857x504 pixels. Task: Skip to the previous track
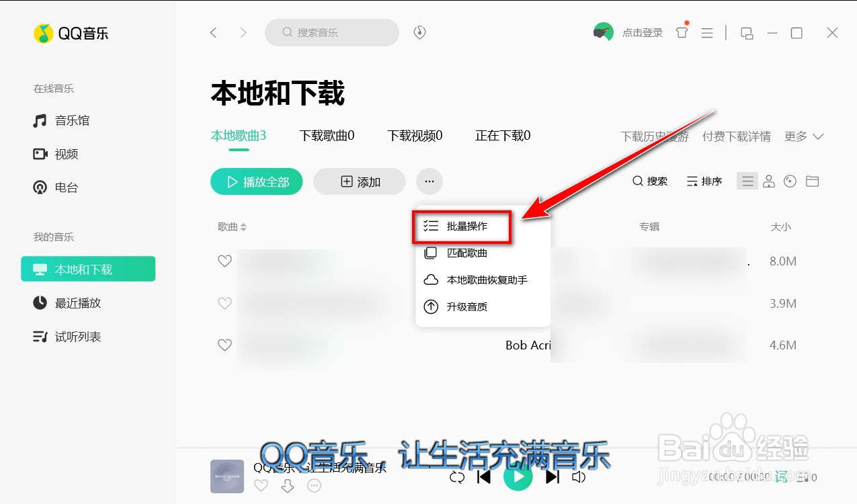coord(484,477)
